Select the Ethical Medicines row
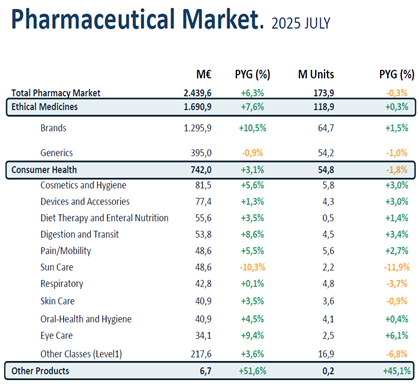419x388 pixels. point(211,107)
